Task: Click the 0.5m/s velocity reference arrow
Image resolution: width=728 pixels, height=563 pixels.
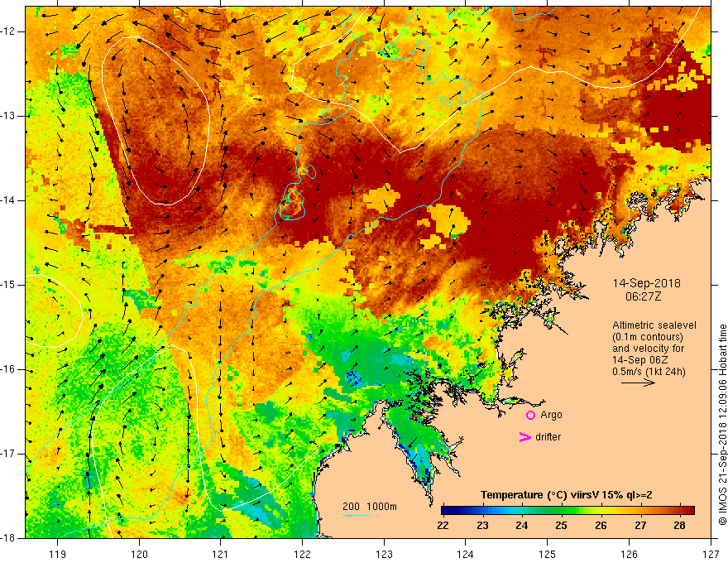Action: click(639, 383)
